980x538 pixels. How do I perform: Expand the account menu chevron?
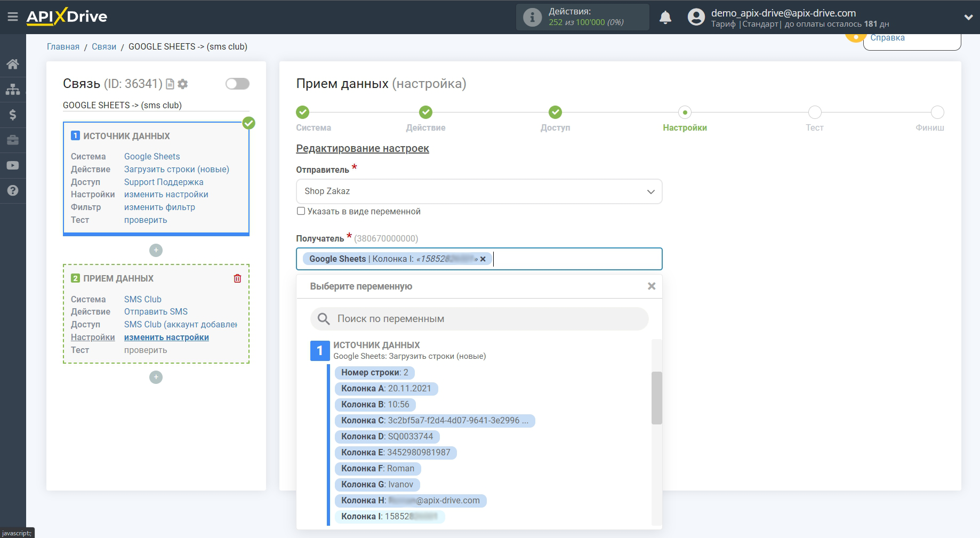pos(968,17)
